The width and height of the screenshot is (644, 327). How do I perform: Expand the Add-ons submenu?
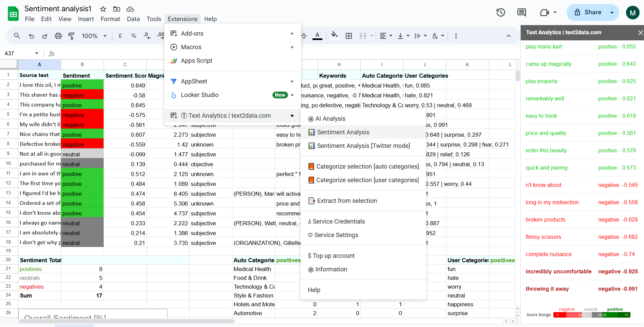292,34
